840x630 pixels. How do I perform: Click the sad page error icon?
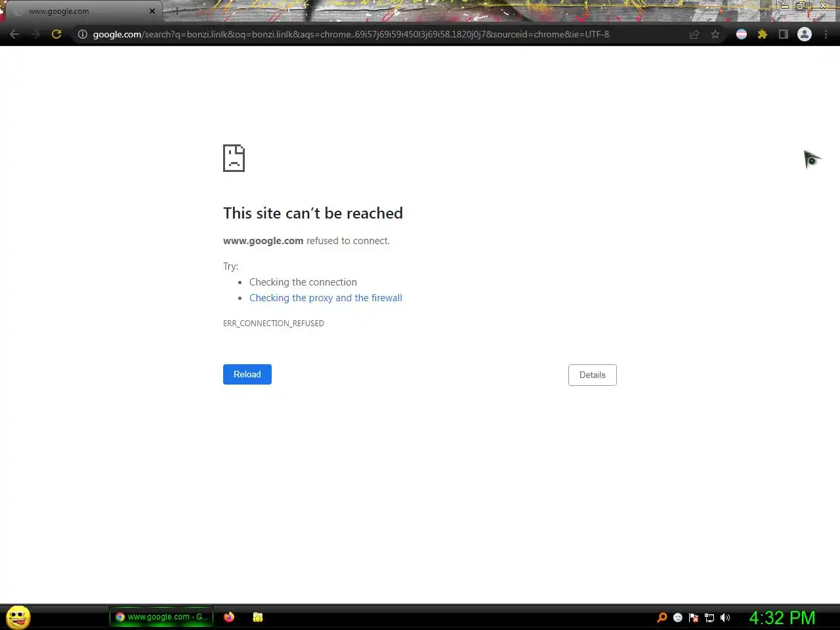tap(234, 158)
